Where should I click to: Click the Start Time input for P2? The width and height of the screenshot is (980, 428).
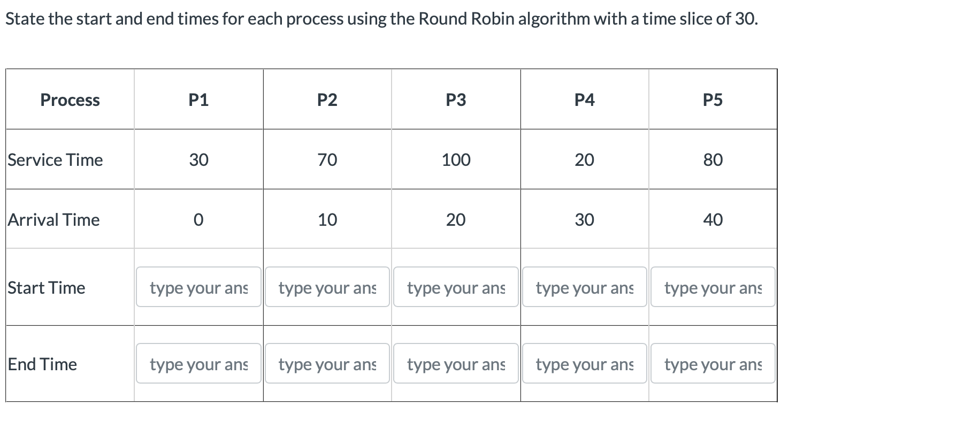coord(327,287)
